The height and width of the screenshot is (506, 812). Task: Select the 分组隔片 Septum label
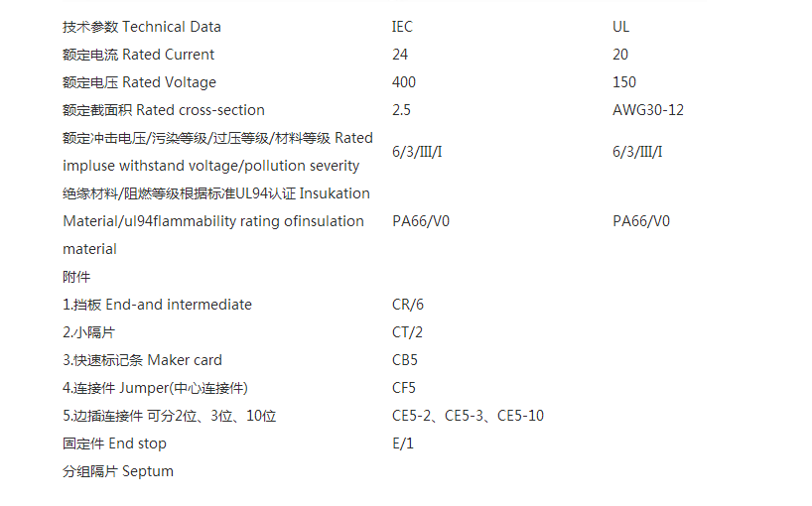[118, 471]
